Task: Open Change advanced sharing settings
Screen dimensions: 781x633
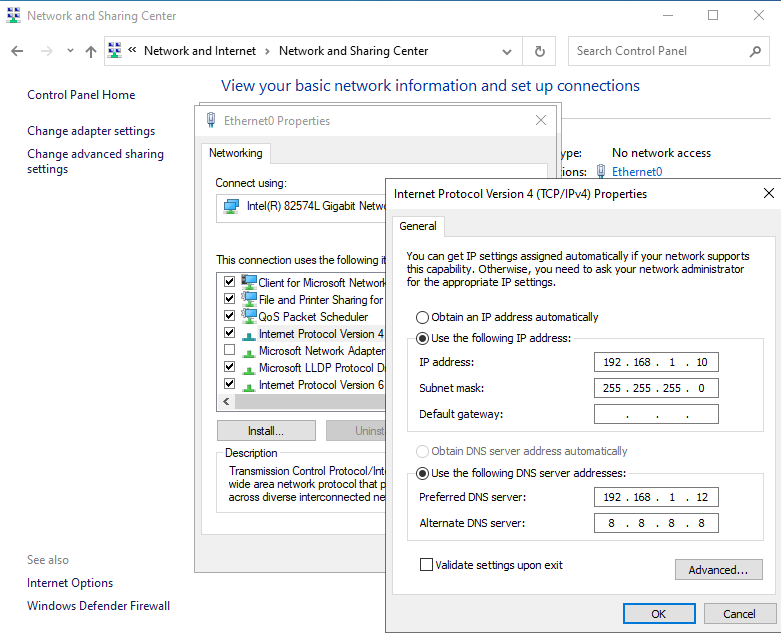Action: click(95, 161)
